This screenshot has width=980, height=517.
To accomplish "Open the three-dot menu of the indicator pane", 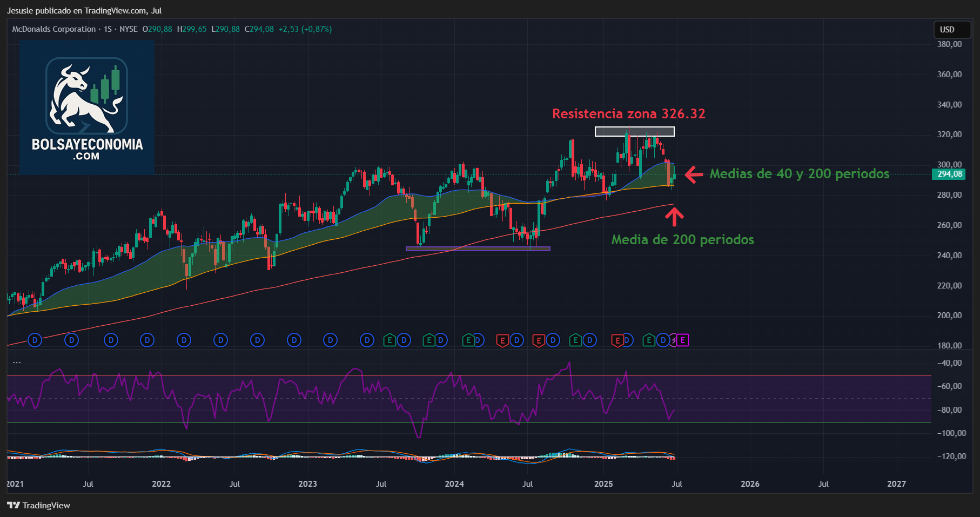I will point(17,362).
